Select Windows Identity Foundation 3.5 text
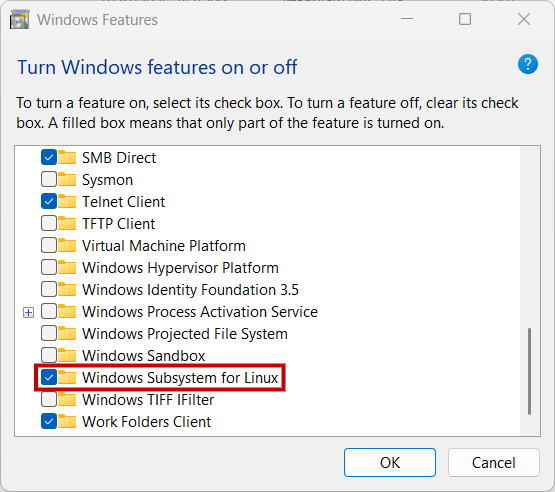The image size is (555, 492). (190, 290)
